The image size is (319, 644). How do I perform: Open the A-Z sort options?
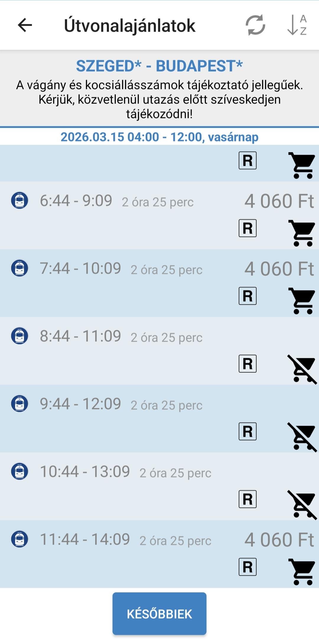pyautogui.click(x=297, y=25)
